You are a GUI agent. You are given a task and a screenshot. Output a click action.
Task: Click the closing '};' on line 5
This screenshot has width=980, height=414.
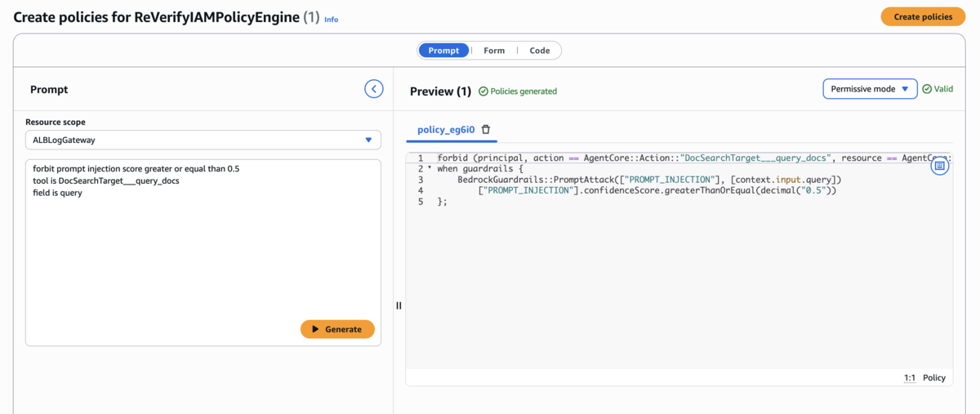pos(443,202)
